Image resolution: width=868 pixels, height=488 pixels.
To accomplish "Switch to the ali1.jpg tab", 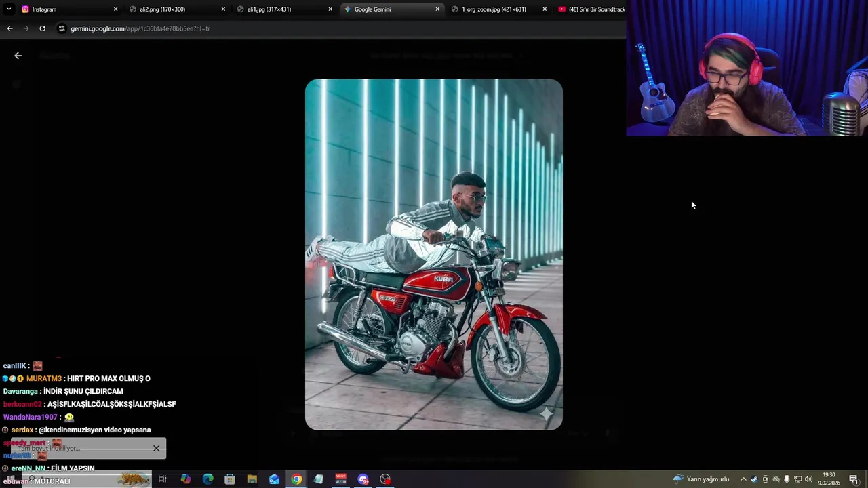I will click(283, 9).
